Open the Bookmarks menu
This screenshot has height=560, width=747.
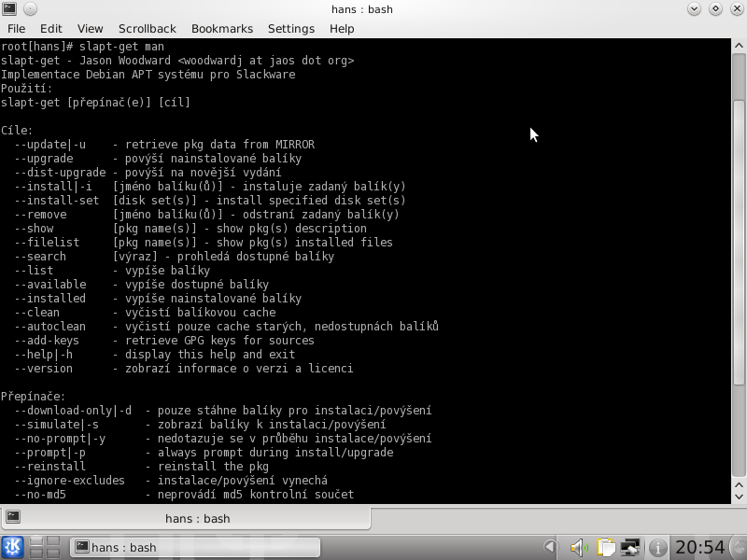pyautogui.click(x=222, y=29)
